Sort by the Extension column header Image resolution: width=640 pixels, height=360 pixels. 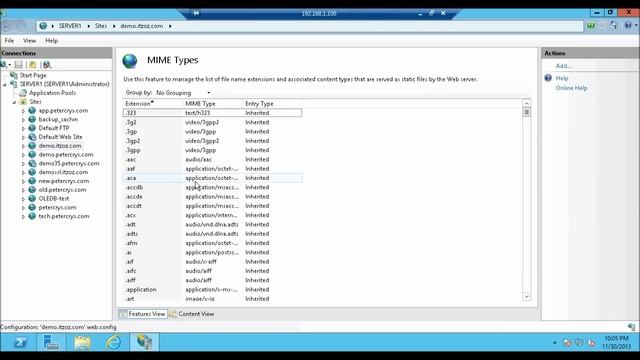pos(152,104)
